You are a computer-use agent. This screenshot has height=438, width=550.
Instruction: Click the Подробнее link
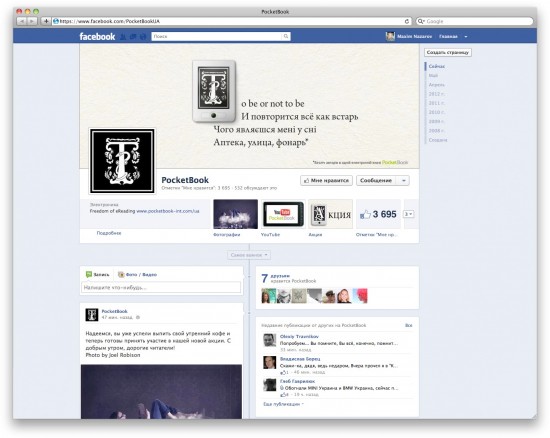109,233
